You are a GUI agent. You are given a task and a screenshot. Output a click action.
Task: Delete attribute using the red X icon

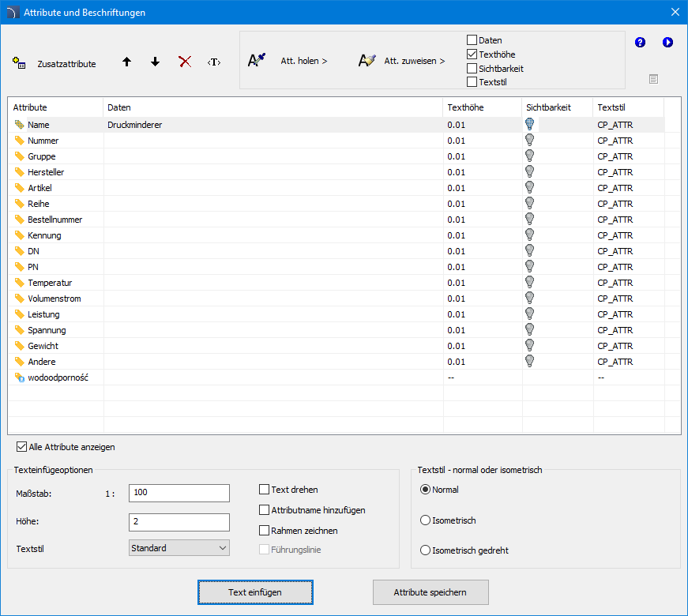pos(185,62)
